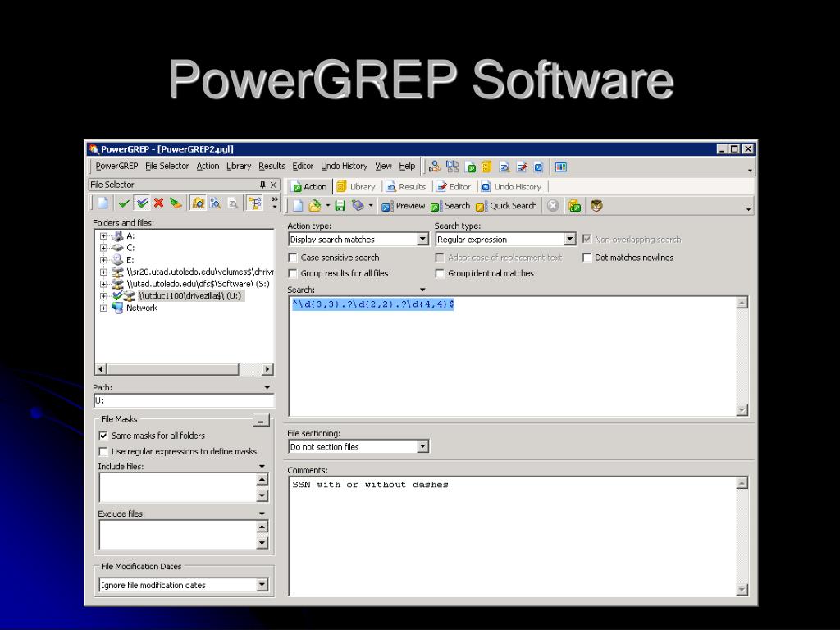Open the File Modification Dates dropdown
The height and width of the screenshot is (630, 840).
pyautogui.click(x=262, y=584)
